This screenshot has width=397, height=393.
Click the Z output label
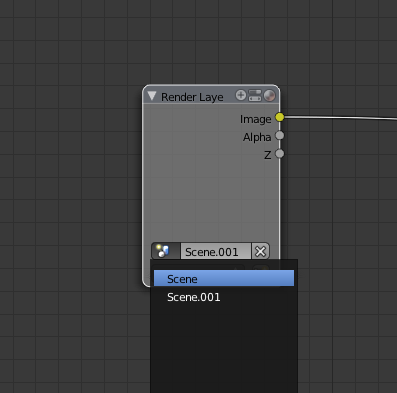(x=267, y=155)
